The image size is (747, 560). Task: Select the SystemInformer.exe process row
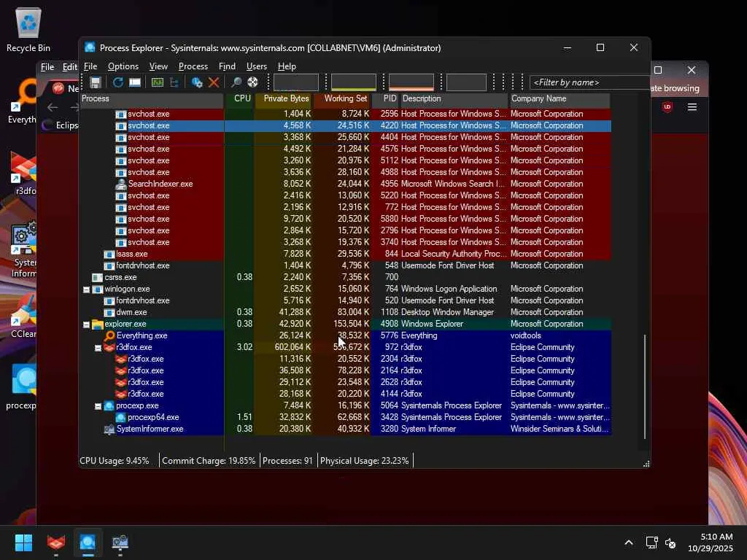[x=345, y=429]
